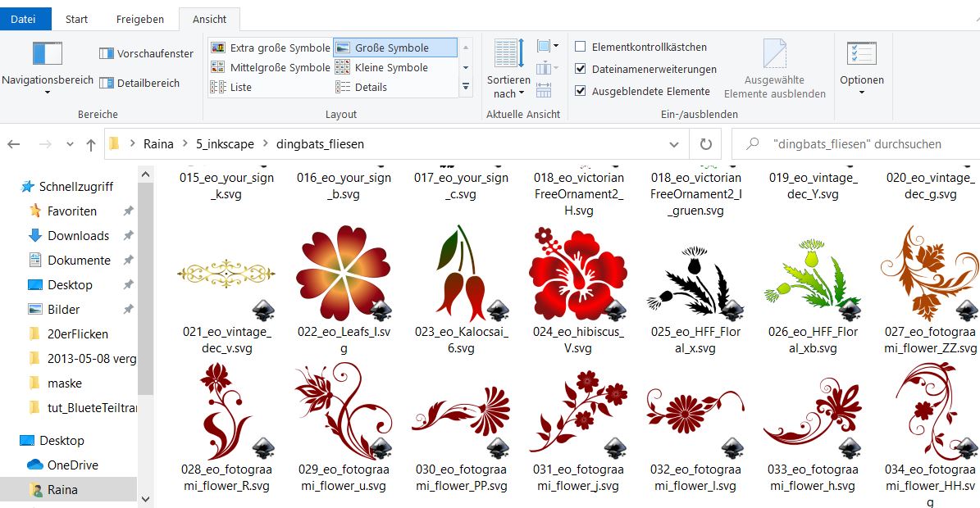Select the 021_eo_vintage_dec_v.svg thumbnail

pyautogui.click(x=226, y=273)
